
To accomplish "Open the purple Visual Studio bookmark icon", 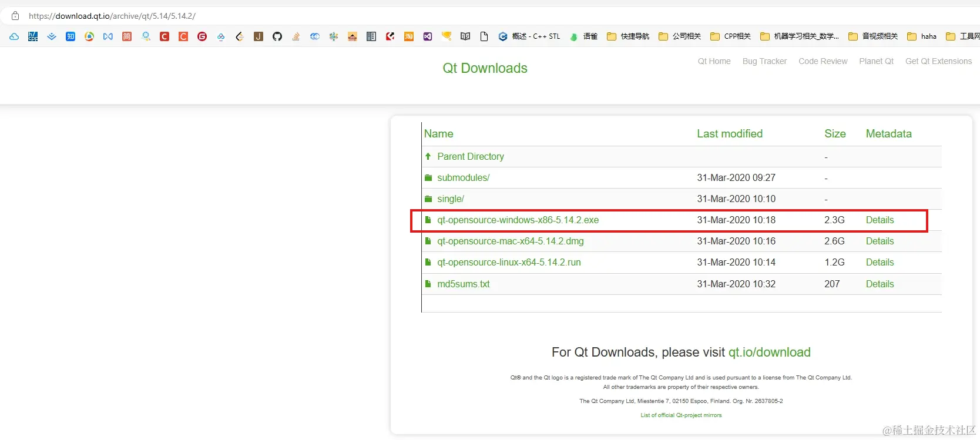I will [428, 36].
